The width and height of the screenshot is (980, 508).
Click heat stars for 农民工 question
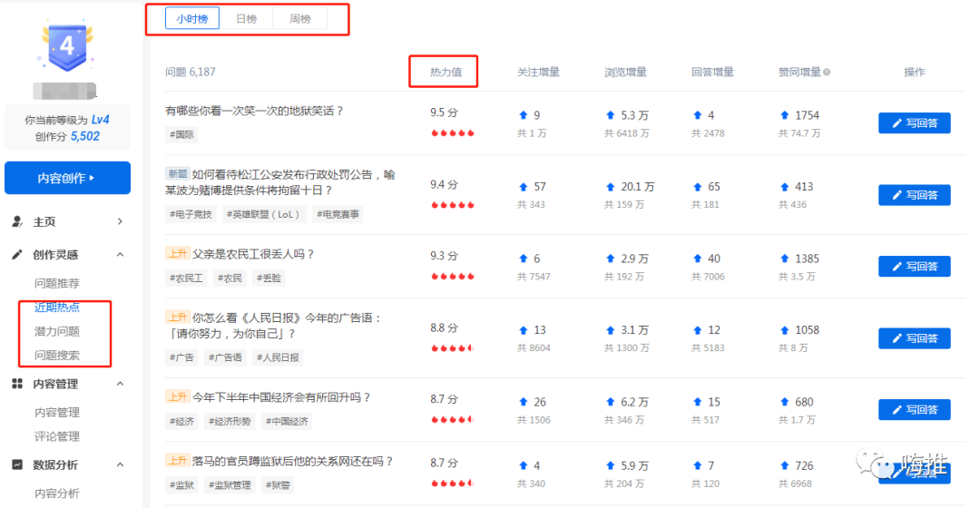(453, 276)
